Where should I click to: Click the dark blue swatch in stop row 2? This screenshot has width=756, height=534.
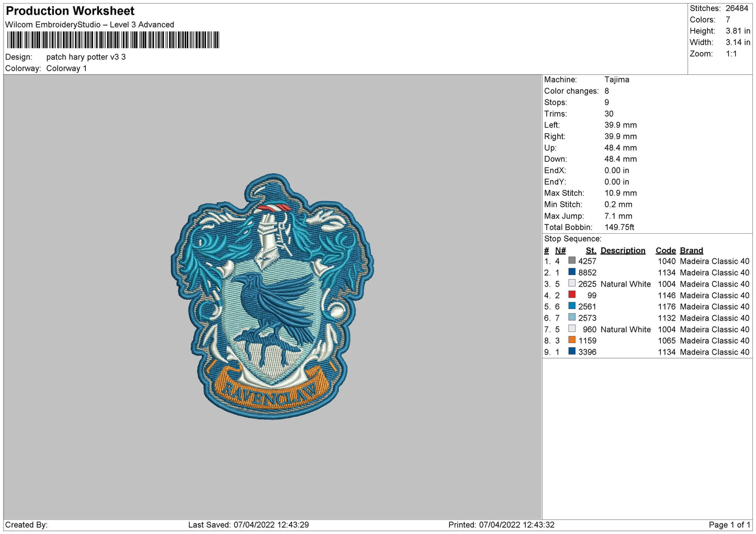tap(572, 272)
